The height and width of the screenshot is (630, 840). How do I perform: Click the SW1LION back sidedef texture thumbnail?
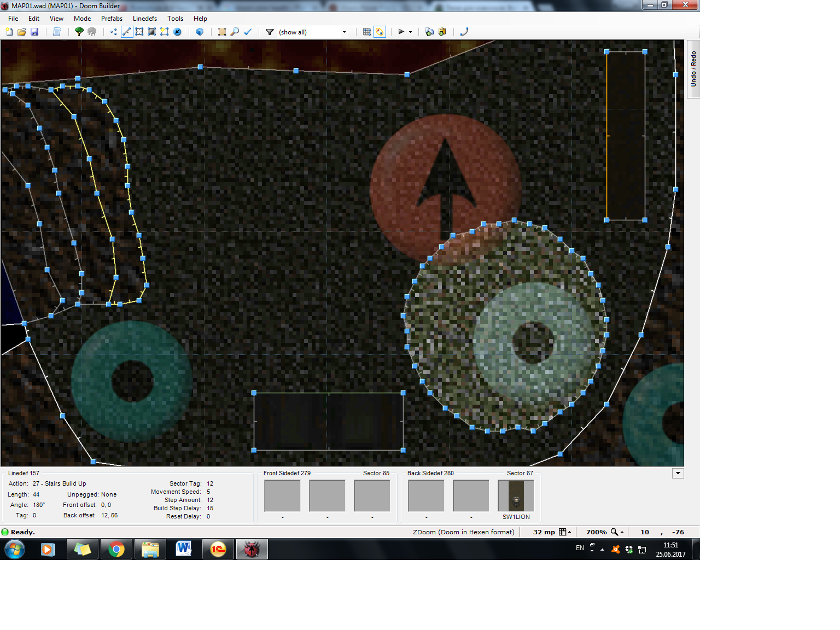(516, 495)
